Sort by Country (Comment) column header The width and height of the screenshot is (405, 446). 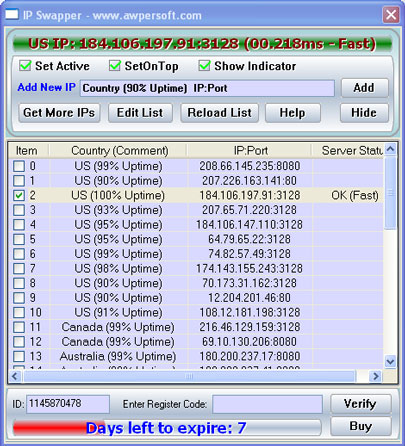coord(119,151)
